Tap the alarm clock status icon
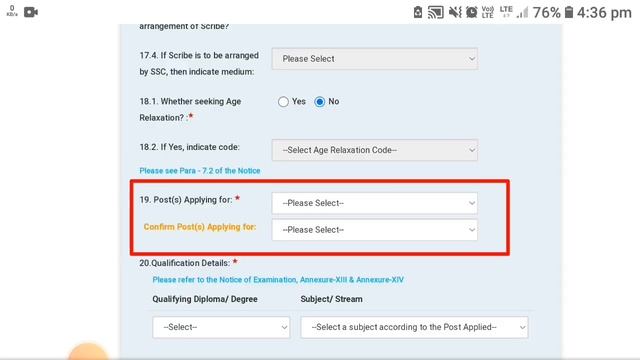 coord(471,12)
